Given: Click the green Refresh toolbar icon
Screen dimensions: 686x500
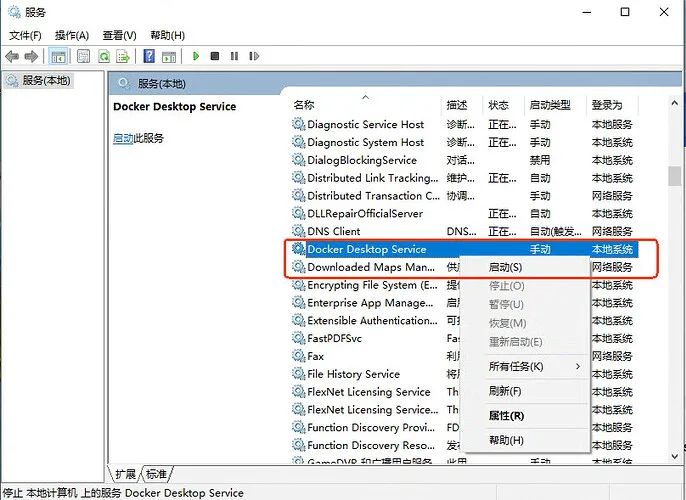Looking at the screenshot, I should [x=104, y=56].
